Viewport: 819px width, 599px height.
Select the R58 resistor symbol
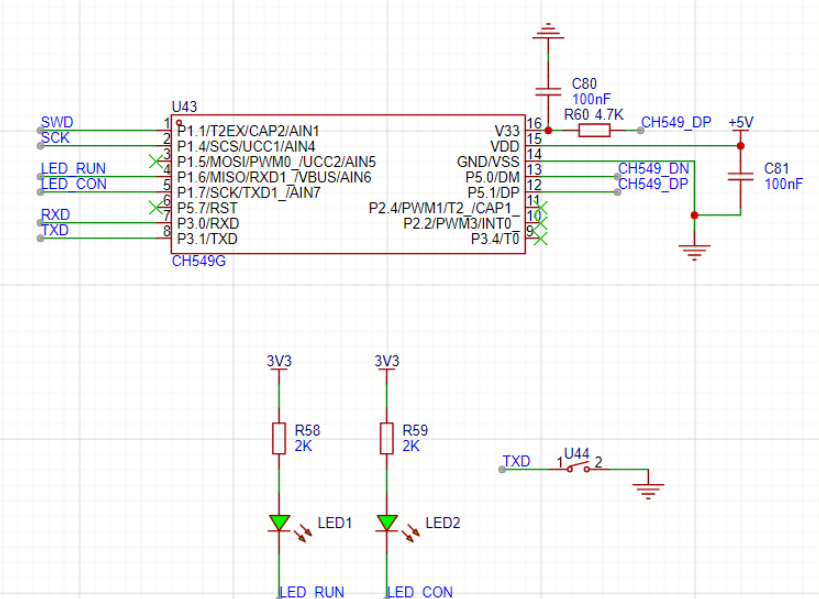point(279,438)
